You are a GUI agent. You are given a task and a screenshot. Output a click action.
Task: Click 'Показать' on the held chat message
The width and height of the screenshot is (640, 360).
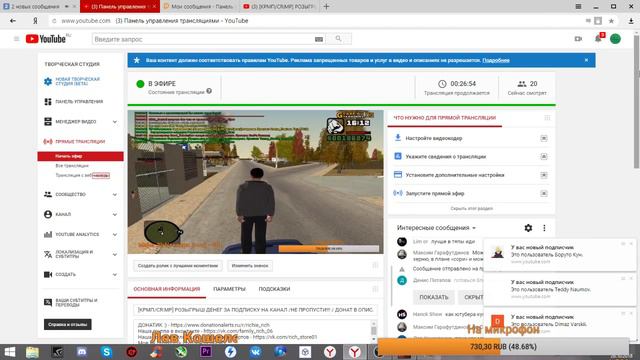(x=433, y=297)
